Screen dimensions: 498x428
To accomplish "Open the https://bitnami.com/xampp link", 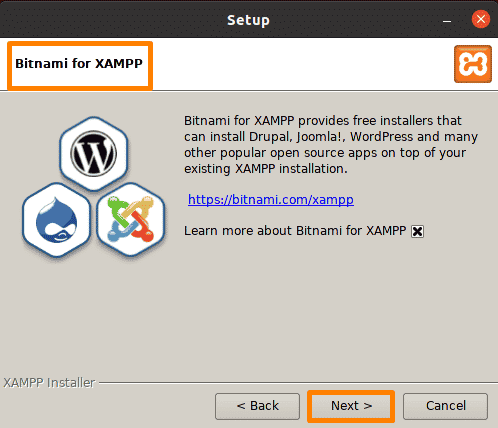I will (271, 200).
